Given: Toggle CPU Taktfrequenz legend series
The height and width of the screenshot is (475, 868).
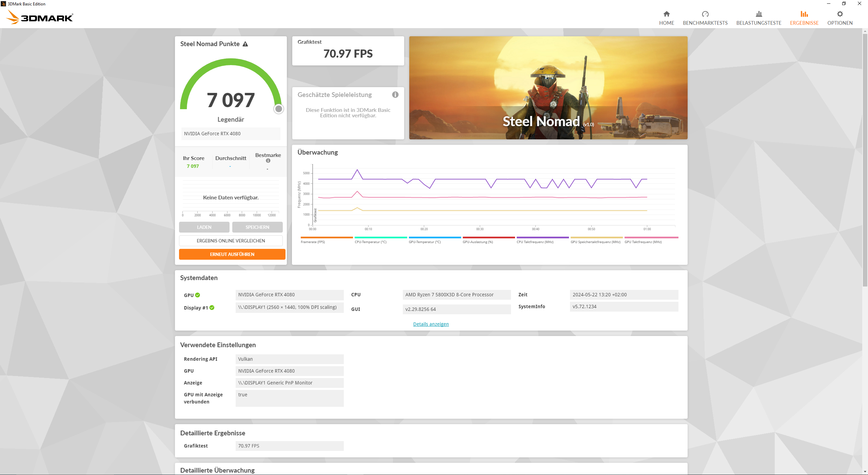Looking at the screenshot, I should 535,242.
